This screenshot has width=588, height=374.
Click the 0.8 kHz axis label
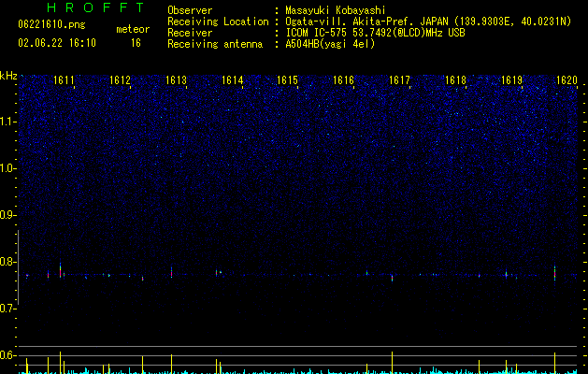click(8, 262)
